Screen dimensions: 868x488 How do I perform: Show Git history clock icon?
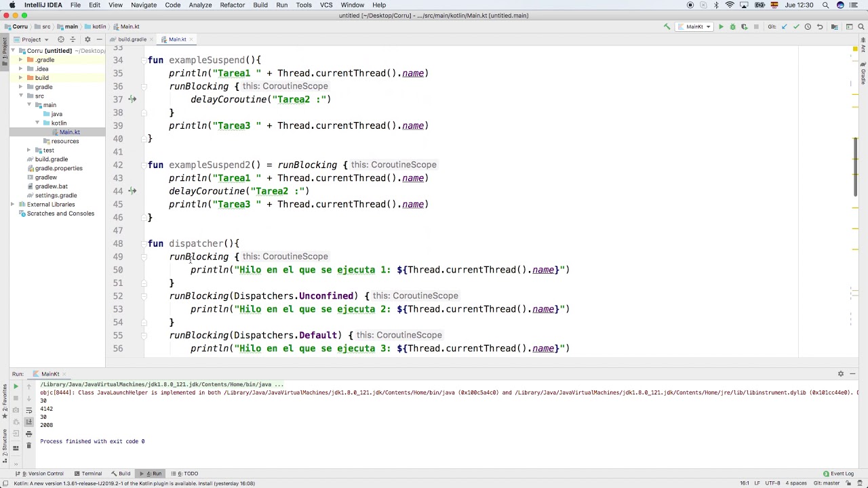(808, 26)
